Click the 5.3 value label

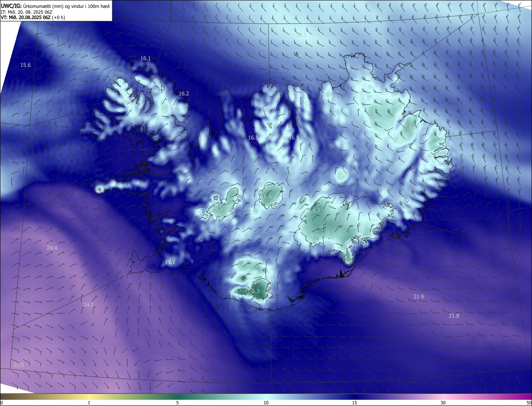(256, 291)
